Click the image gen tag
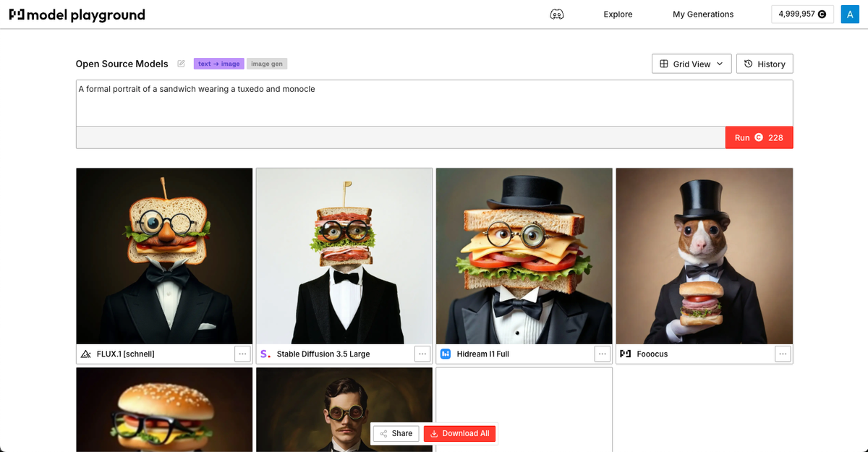 (267, 64)
